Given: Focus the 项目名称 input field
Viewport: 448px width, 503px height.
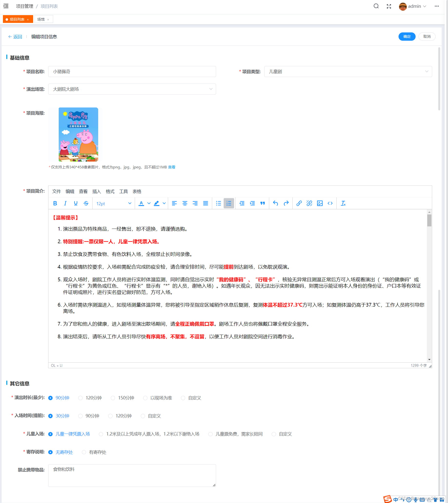Looking at the screenshot, I should point(132,72).
